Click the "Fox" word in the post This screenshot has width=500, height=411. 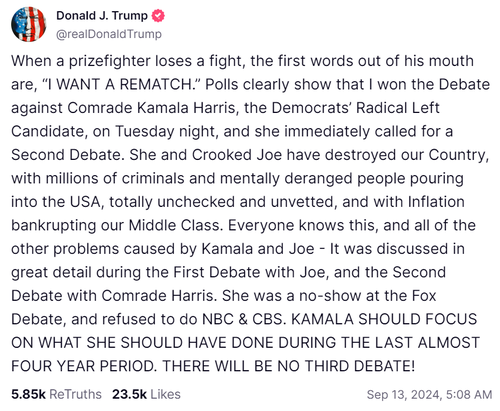pos(424,296)
